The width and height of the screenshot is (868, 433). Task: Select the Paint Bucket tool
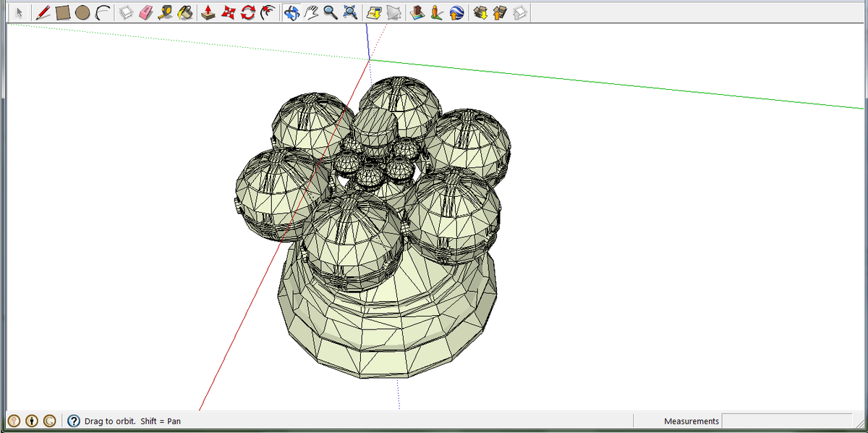185,12
